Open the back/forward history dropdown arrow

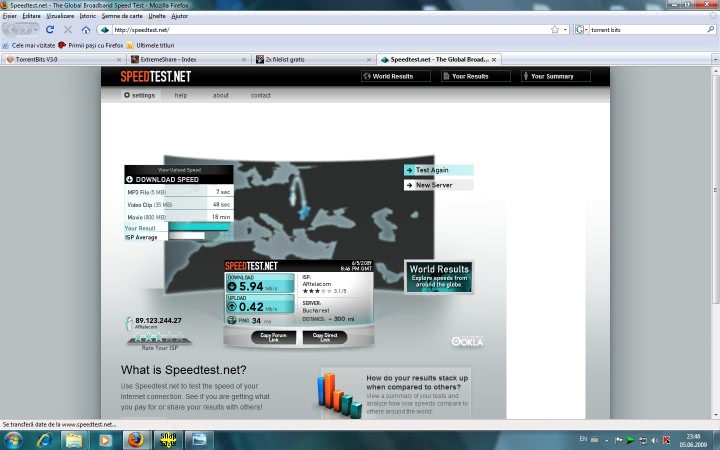(36, 30)
